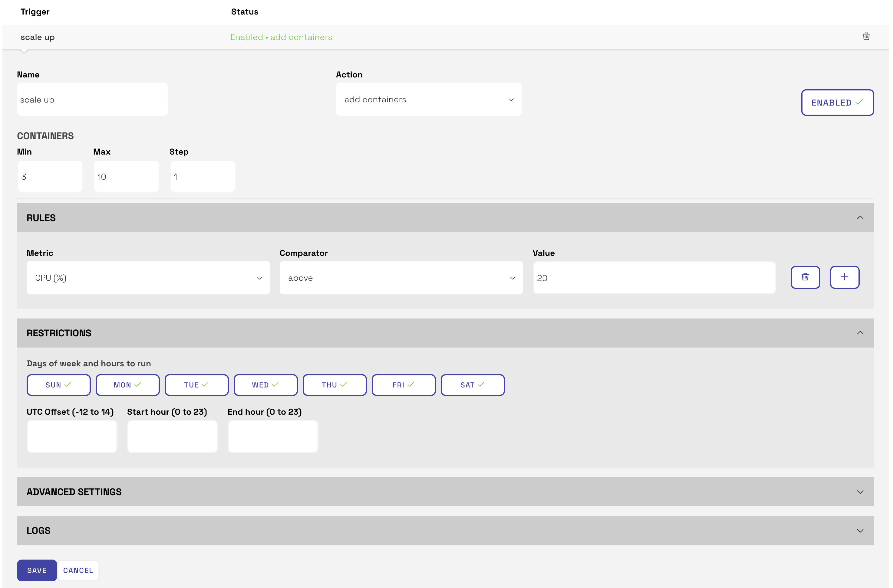893x588 pixels.
Task: Click the Trigger column header
Action: pos(35,11)
